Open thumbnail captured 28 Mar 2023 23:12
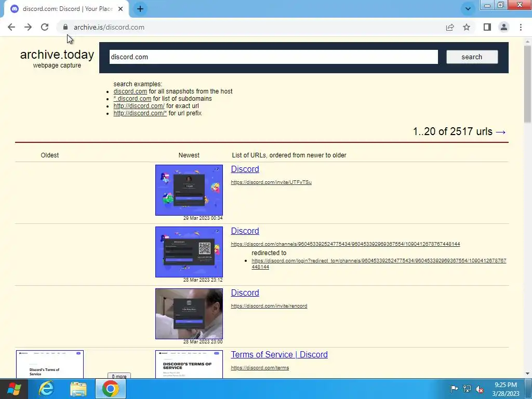This screenshot has height=399, width=532. point(189,252)
